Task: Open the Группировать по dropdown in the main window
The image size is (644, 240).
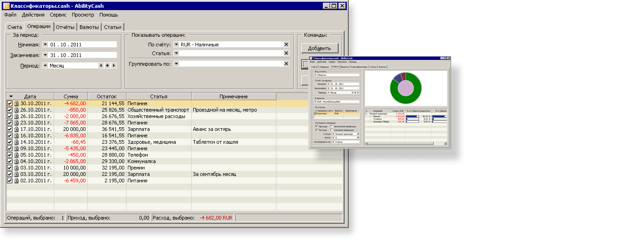Action: pos(176,64)
